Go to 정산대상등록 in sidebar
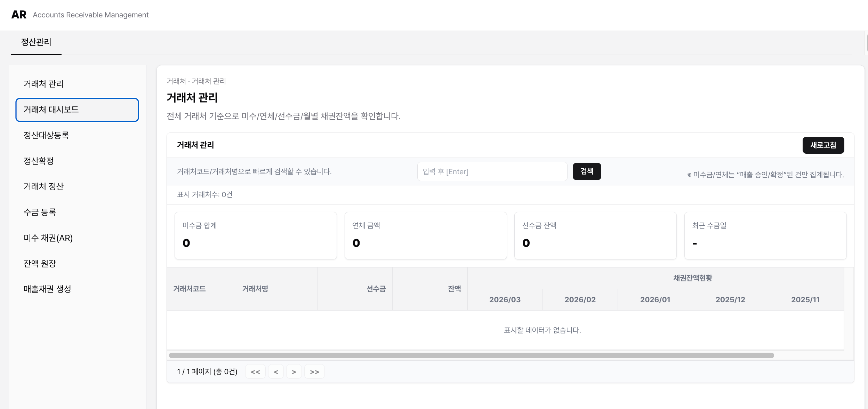The height and width of the screenshot is (409, 868). pyautogui.click(x=46, y=135)
